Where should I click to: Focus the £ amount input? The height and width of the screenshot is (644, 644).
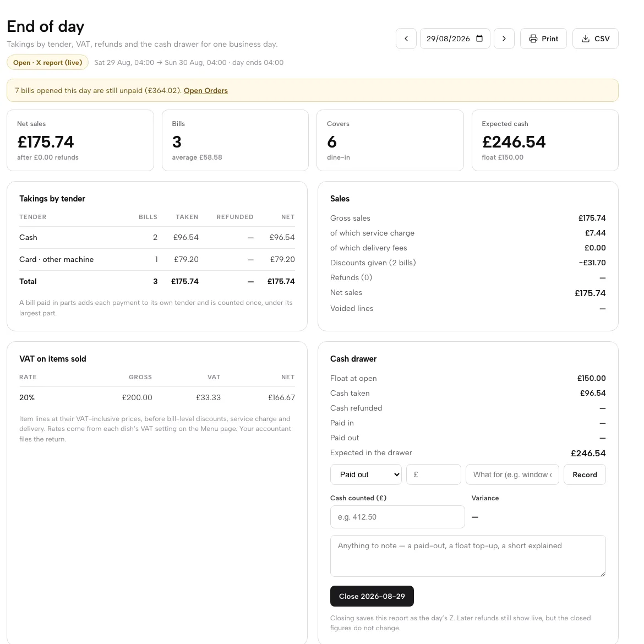(434, 475)
